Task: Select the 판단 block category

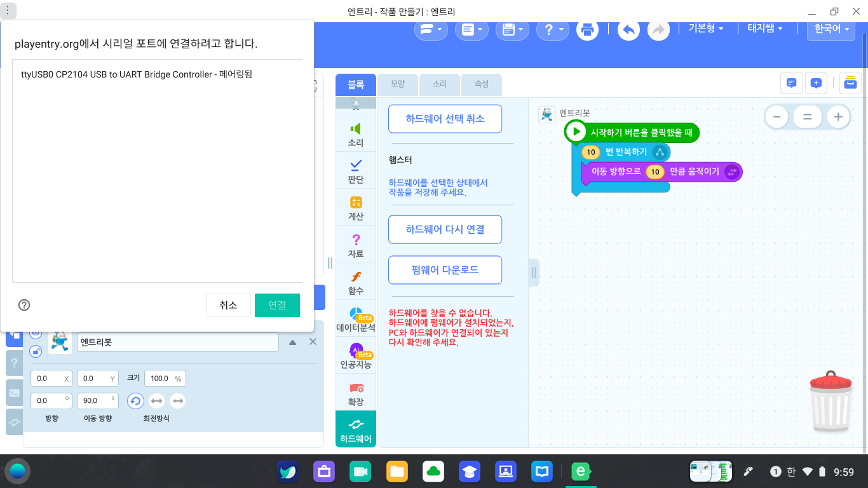Action: 356,172
